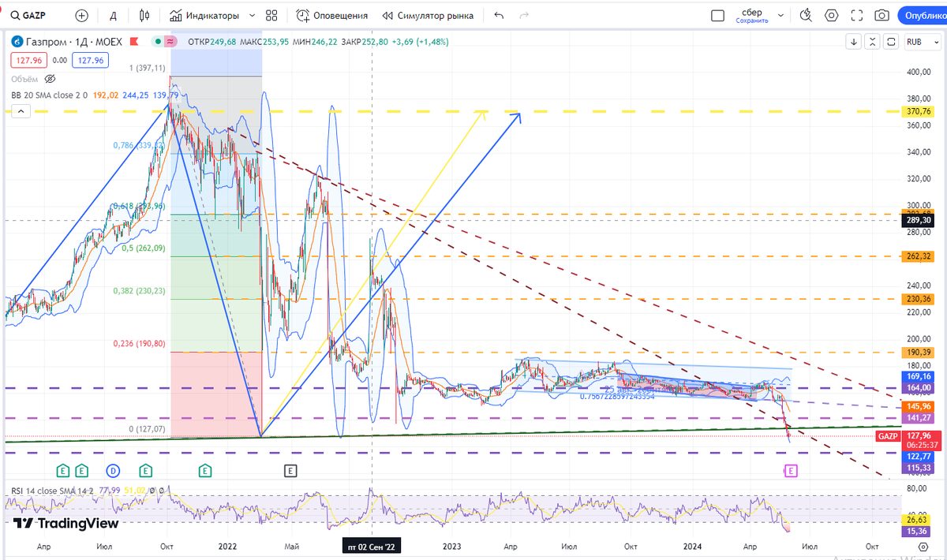The image size is (947, 560).
Task: Redo the last chart action
Action: [x=526, y=15]
